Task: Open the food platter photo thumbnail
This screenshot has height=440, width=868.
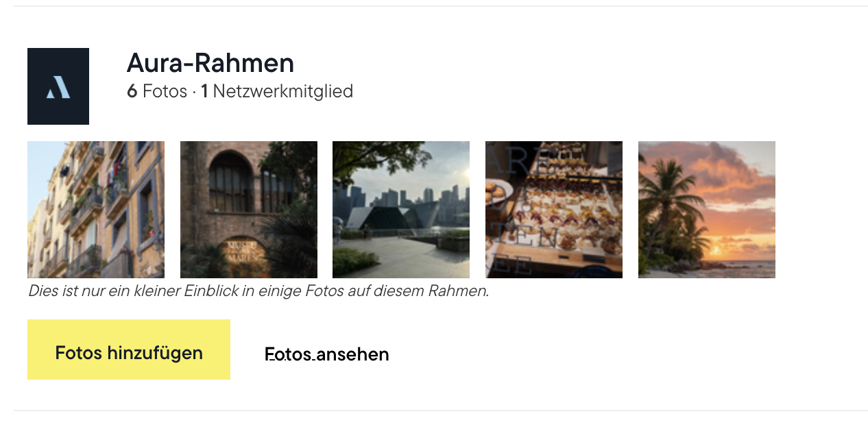Action: 554,210
